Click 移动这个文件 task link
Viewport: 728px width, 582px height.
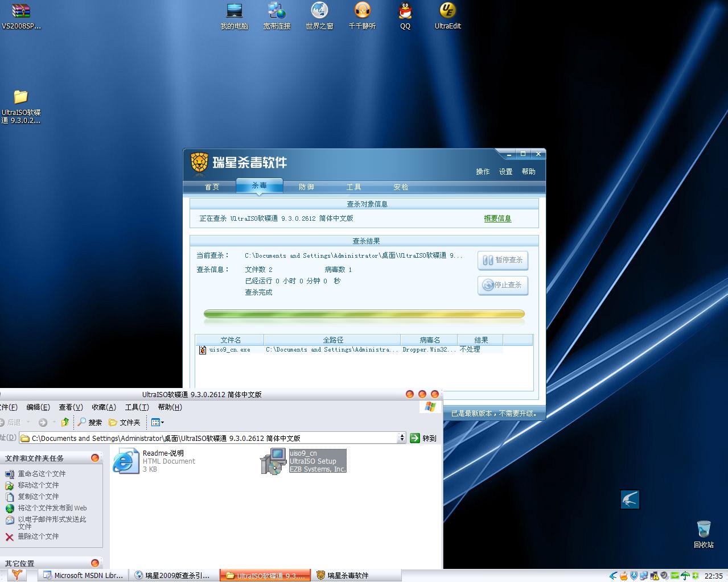point(38,485)
